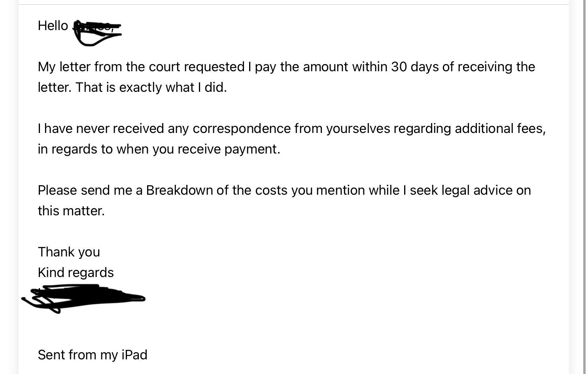This screenshot has width=588, height=374.
Task: Click the phrase "additional fees,"
Action: [500, 129]
